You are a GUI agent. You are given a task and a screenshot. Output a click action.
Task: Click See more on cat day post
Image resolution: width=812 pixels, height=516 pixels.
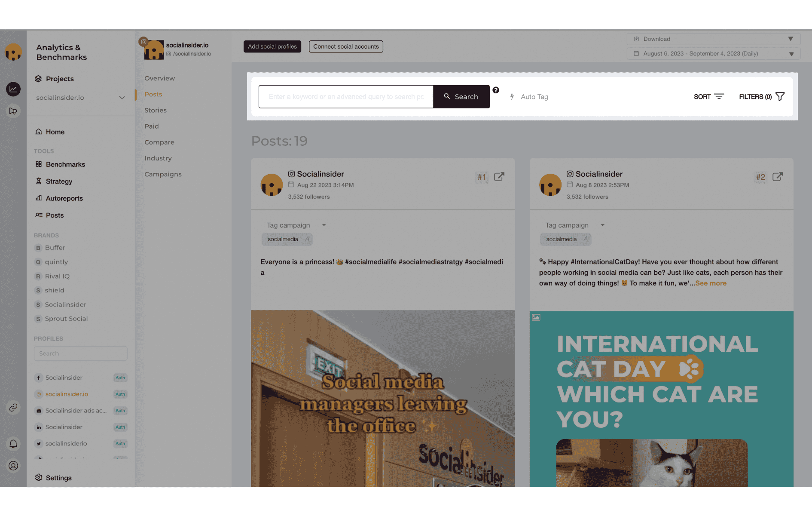coord(711,283)
